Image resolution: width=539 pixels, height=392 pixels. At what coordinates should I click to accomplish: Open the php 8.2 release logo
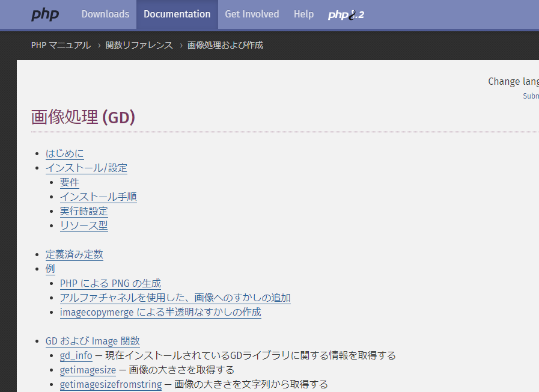(x=346, y=15)
